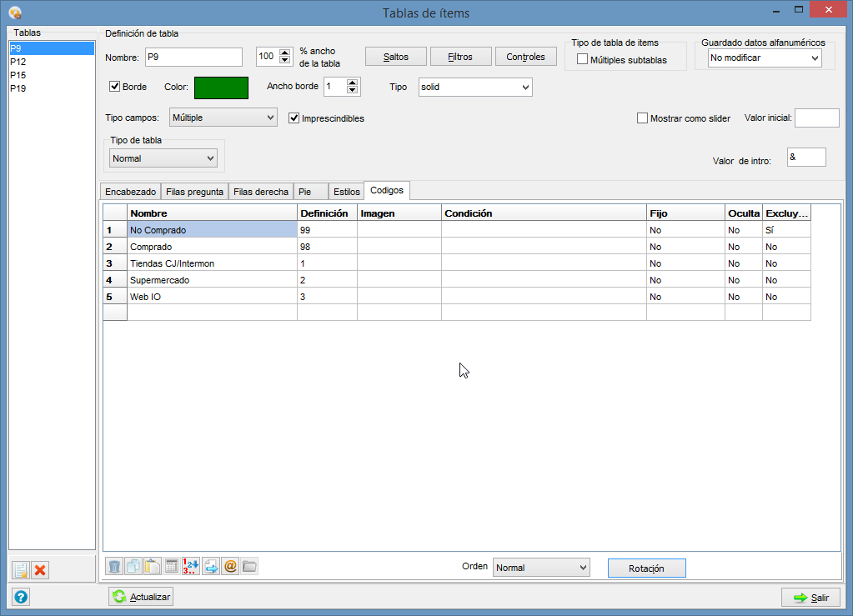The image size is (853, 616).
Task: Click the Fijo column header
Action: [x=685, y=213]
